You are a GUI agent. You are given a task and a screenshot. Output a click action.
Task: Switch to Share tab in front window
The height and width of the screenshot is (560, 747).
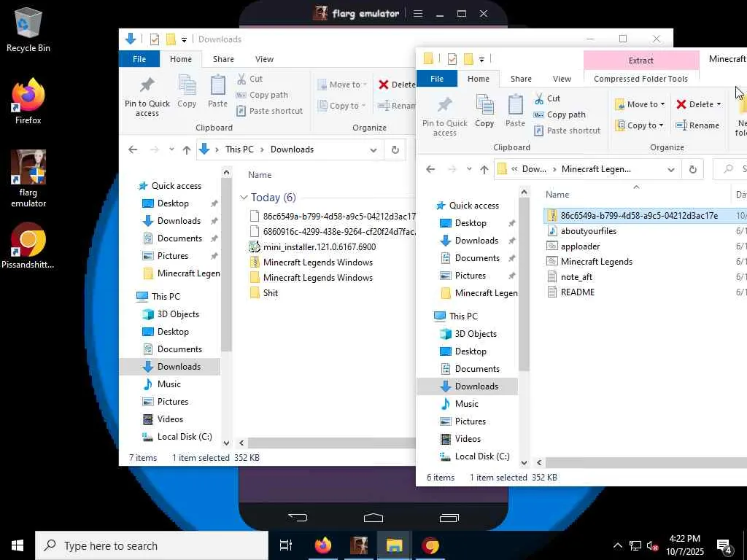(x=521, y=79)
